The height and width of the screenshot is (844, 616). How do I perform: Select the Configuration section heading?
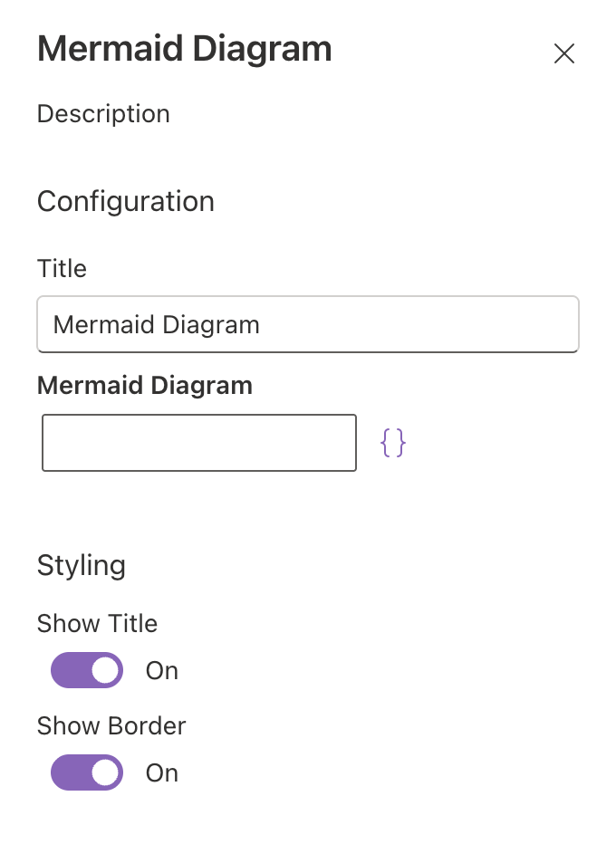pyautogui.click(x=126, y=201)
